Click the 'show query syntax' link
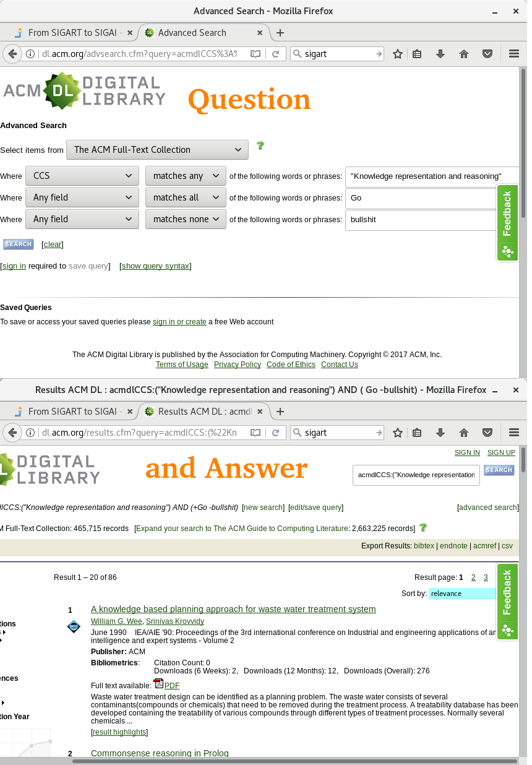The height and width of the screenshot is (765, 532). [155, 266]
